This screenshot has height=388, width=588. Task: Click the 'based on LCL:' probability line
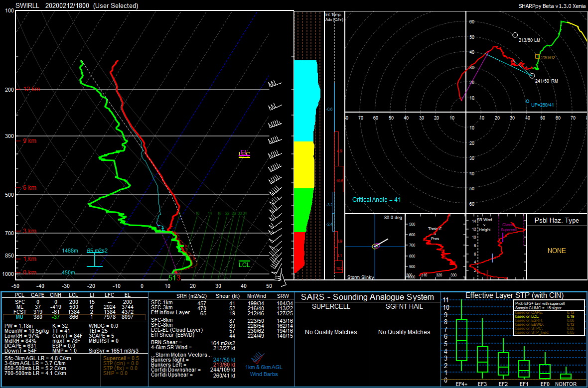(545, 316)
